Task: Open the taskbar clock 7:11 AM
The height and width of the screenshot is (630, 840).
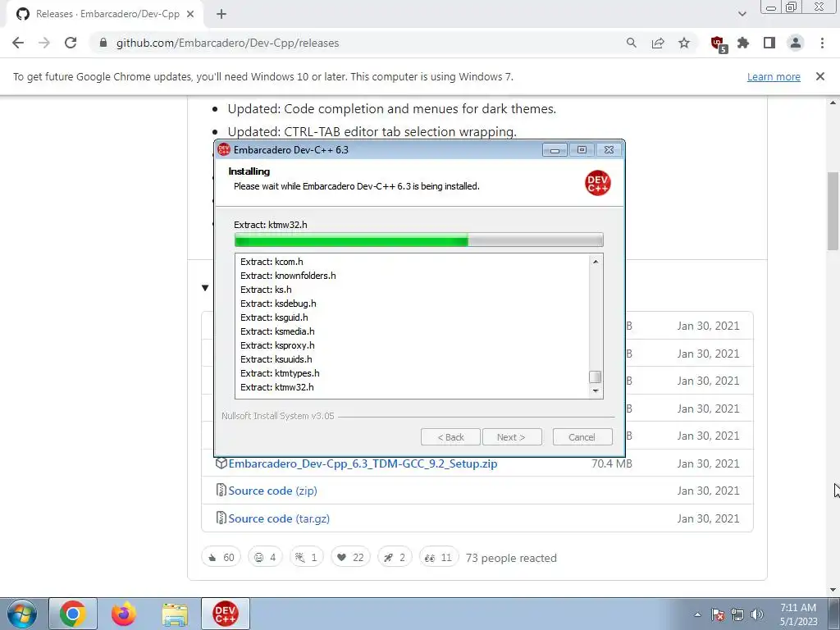Action: 799,614
